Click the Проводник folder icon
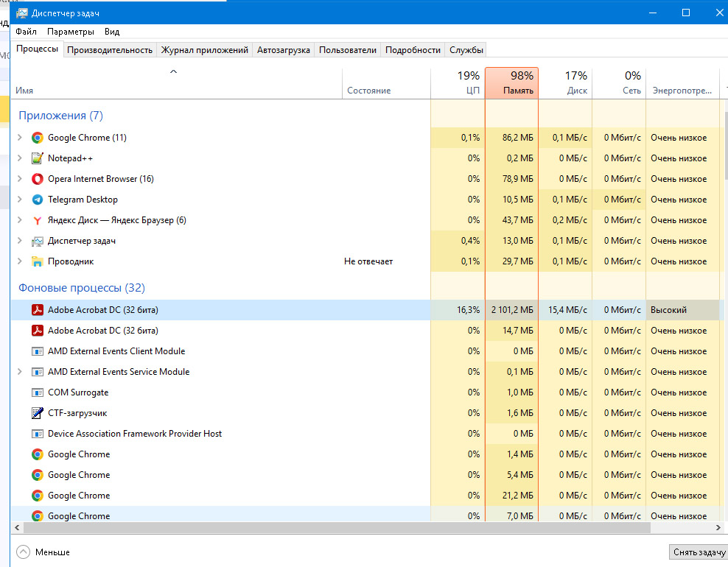Viewport: 728px width, 567px height. (37, 261)
